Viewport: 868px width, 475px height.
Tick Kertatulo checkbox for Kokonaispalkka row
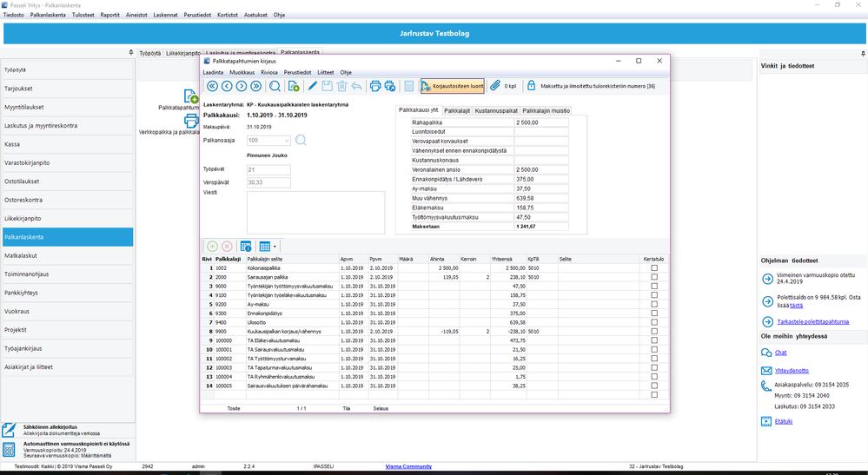[x=654, y=268]
